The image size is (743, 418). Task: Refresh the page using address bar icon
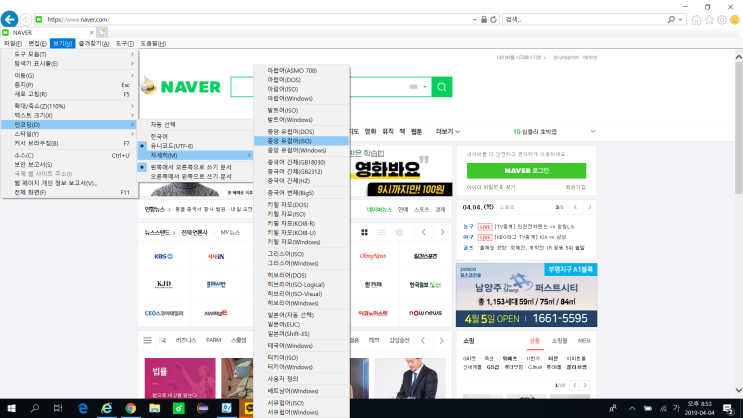(493, 19)
